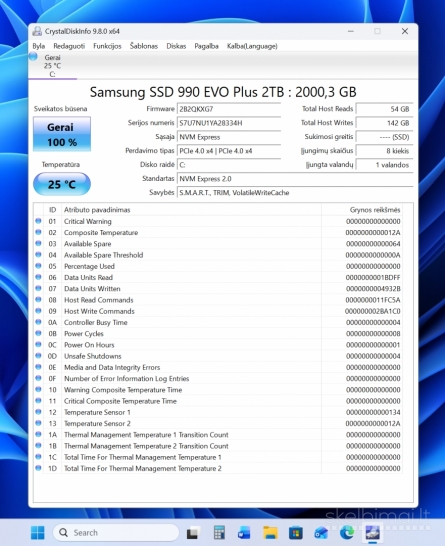Screen dimensions: 445x546
Task: Click the 25 °C temperature button
Action: pyautogui.click(x=62, y=184)
